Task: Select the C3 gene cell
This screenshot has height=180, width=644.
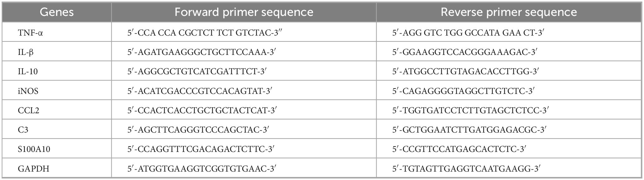Action: 23,130
